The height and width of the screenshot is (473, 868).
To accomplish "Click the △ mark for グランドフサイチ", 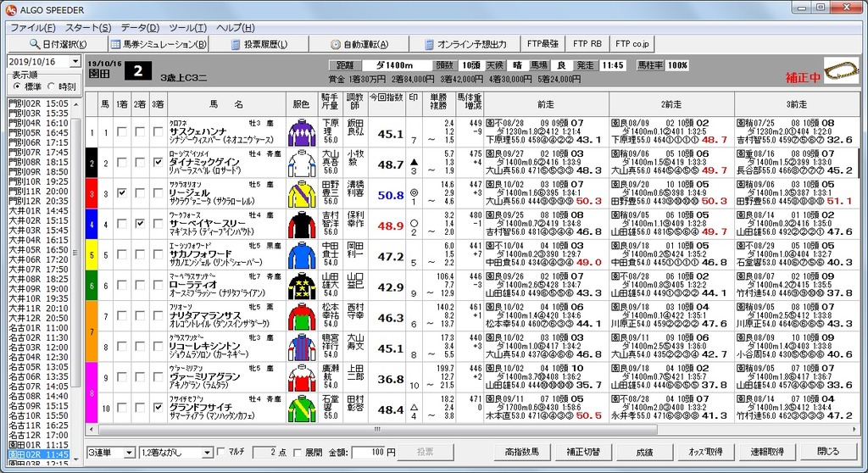I will coord(414,407).
